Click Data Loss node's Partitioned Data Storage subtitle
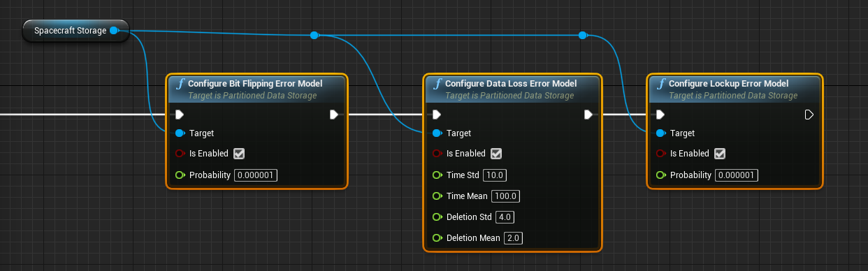The image size is (868, 271). [x=509, y=96]
